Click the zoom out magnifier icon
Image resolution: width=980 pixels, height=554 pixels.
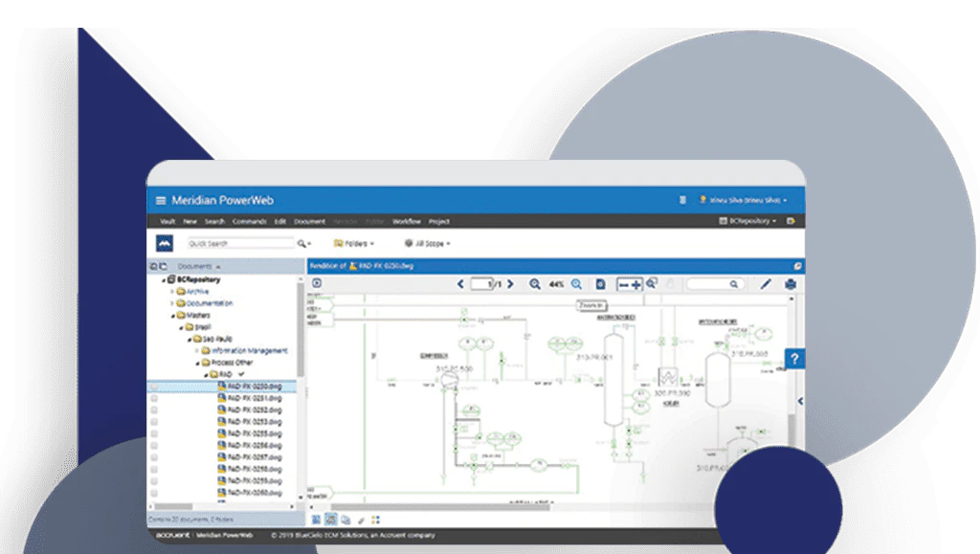click(x=535, y=284)
